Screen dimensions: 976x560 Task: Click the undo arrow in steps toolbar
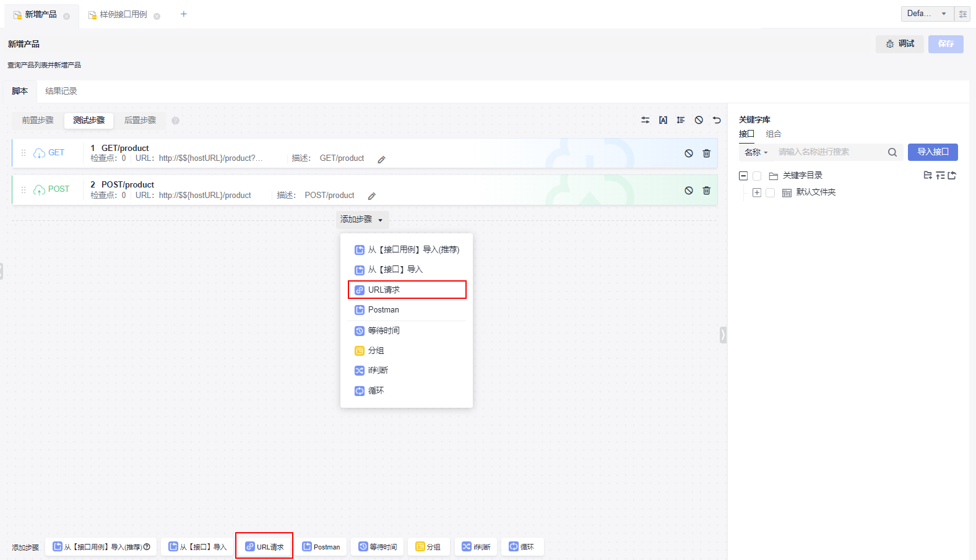717,120
